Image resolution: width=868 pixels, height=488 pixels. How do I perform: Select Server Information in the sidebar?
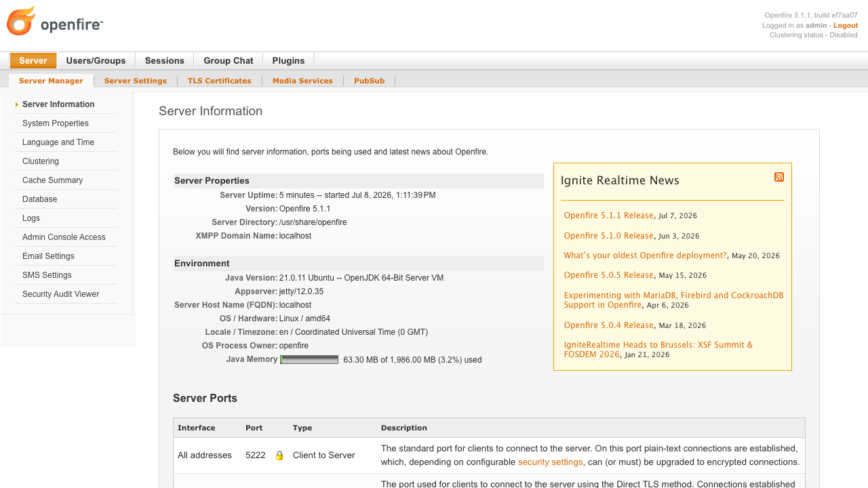tap(58, 104)
